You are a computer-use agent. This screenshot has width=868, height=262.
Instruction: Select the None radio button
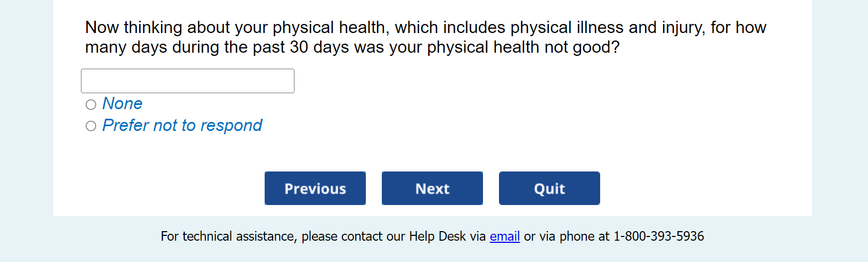pyautogui.click(x=91, y=104)
